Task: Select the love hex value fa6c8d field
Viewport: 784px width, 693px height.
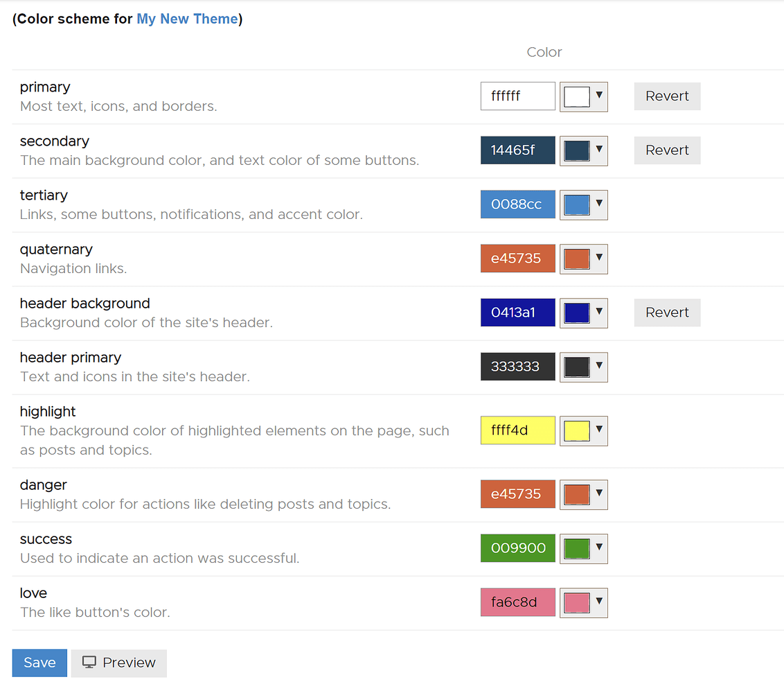Action: pos(517,602)
